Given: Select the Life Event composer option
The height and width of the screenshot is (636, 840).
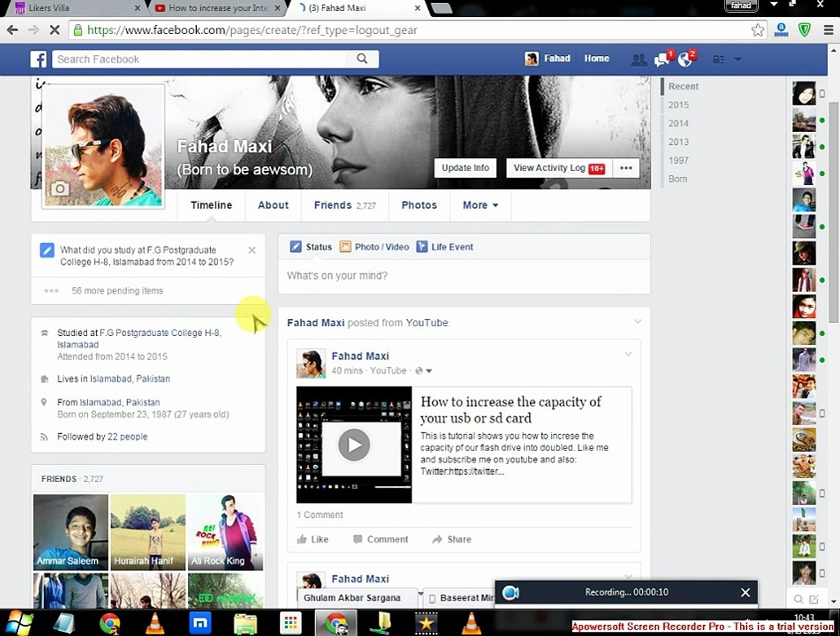Looking at the screenshot, I should tap(445, 247).
